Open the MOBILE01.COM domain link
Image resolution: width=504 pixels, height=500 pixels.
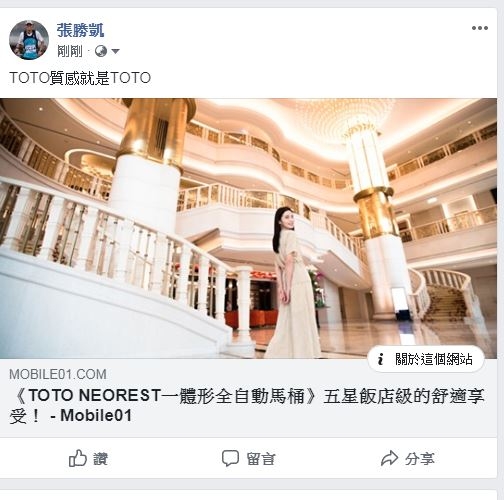click(58, 374)
